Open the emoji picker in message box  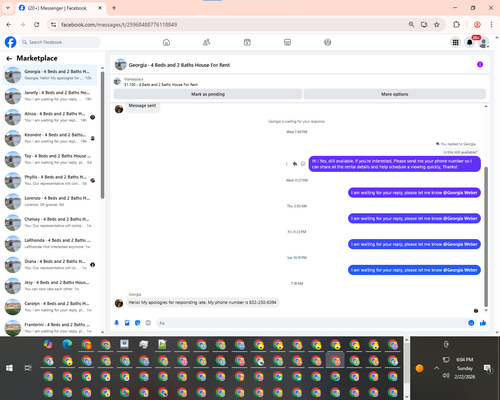pyautogui.click(x=471, y=323)
